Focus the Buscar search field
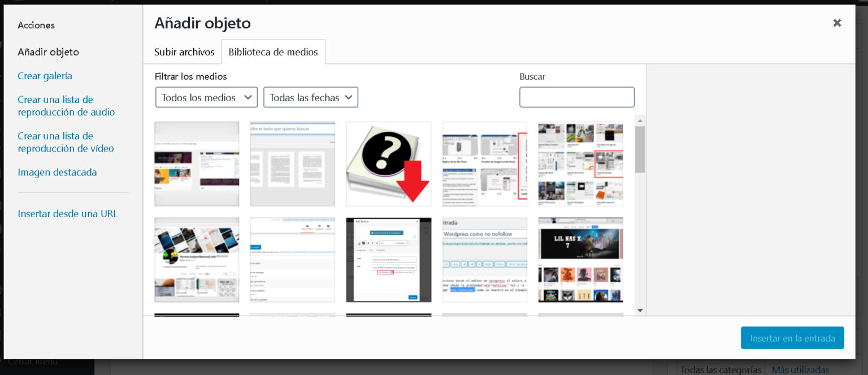868x375 pixels. click(577, 97)
